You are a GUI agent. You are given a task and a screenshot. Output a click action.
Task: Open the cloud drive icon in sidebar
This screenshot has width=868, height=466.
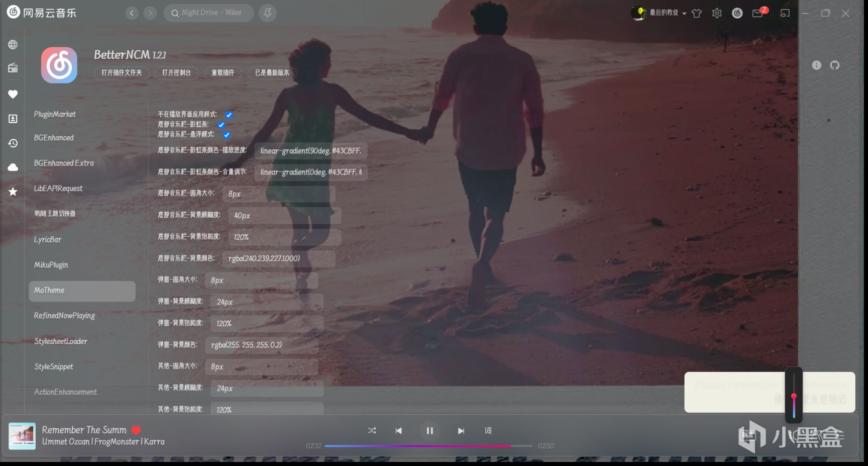[13, 167]
